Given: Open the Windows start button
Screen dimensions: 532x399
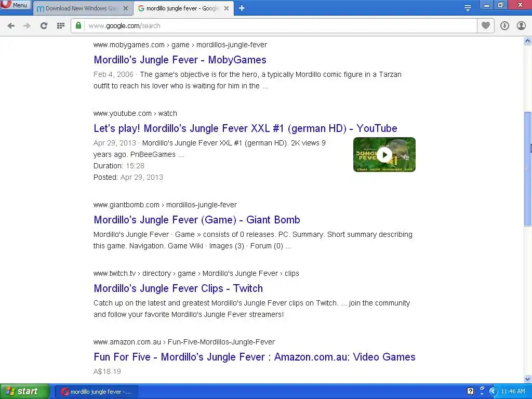Looking at the screenshot, I should tap(25, 392).
